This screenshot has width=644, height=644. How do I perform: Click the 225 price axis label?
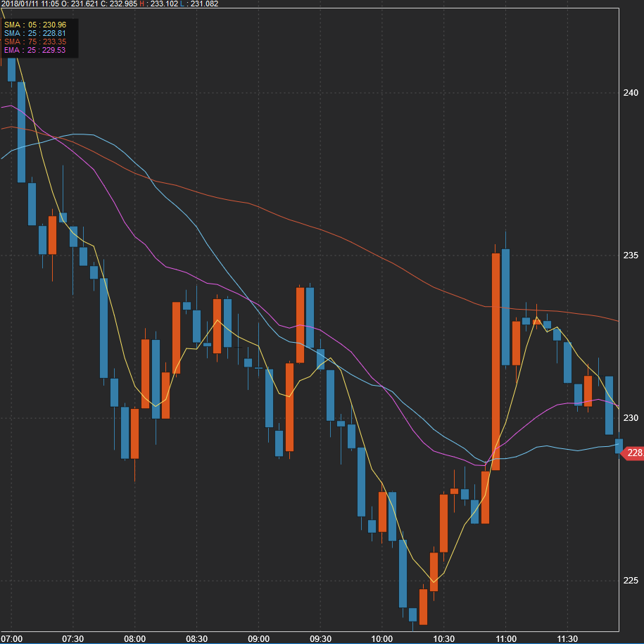click(631, 581)
